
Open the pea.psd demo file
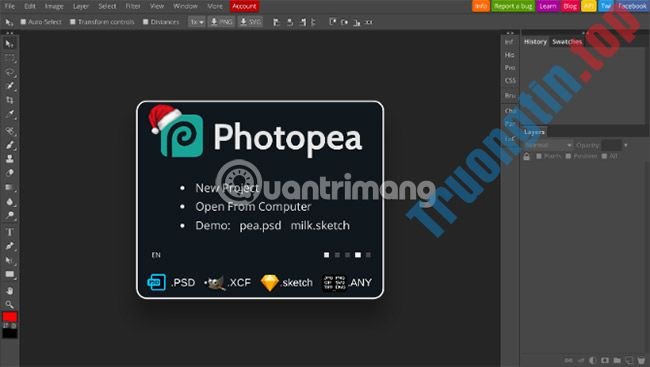260,226
